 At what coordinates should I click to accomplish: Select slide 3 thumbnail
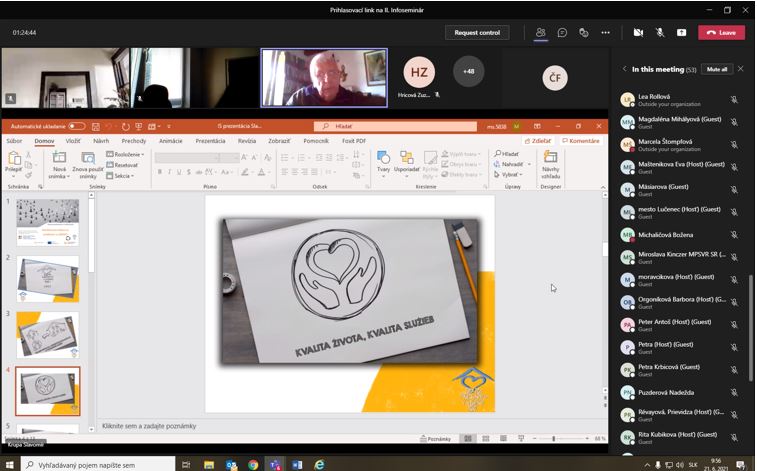(x=48, y=335)
